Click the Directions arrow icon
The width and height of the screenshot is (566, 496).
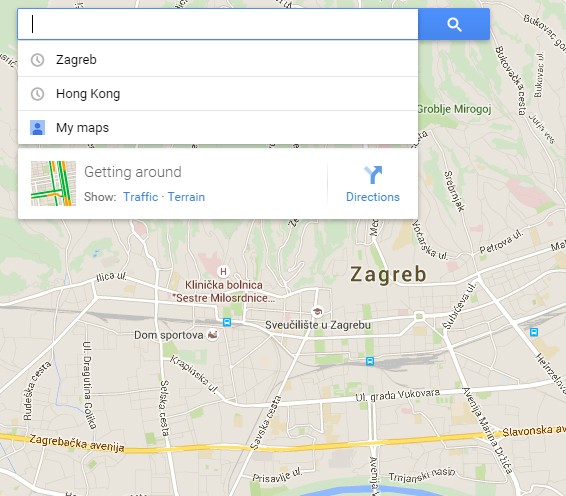click(373, 175)
